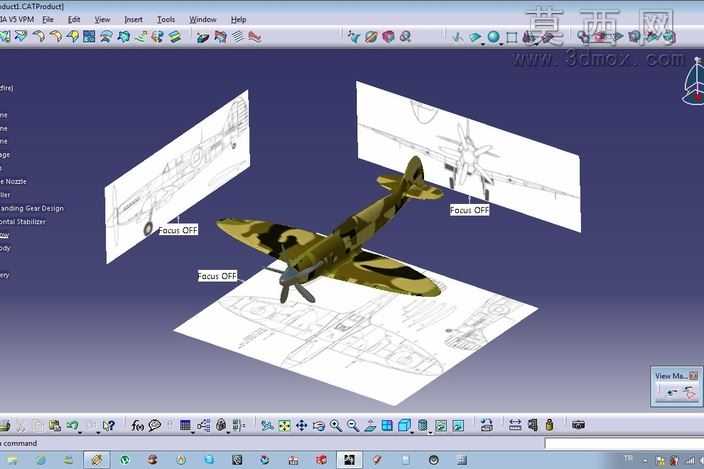
Task: Click the What's This help cursor icon
Action: 109,425
